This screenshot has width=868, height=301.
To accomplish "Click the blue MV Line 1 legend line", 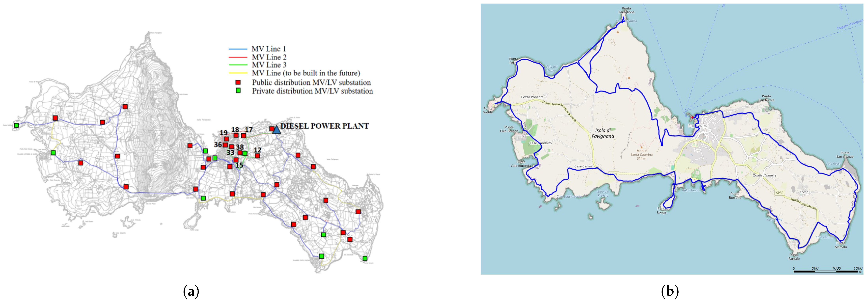I will tap(238, 49).
